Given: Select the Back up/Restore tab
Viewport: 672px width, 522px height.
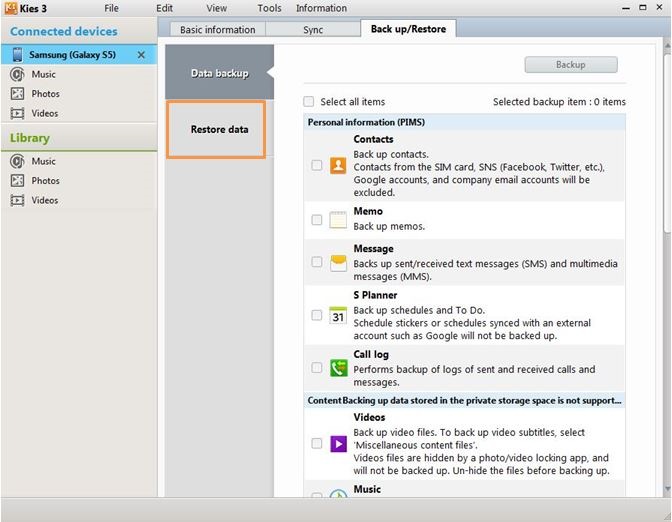Looking at the screenshot, I should click(x=408, y=29).
